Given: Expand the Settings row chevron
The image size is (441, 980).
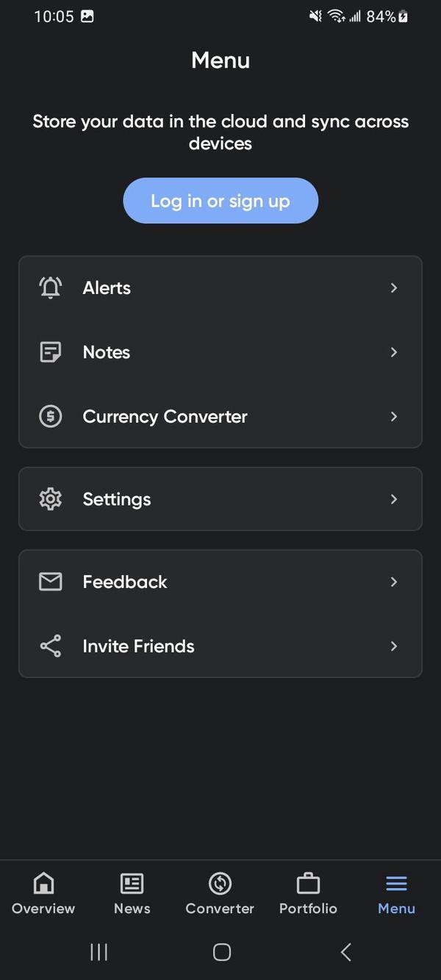Looking at the screenshot, I should 394,499.
